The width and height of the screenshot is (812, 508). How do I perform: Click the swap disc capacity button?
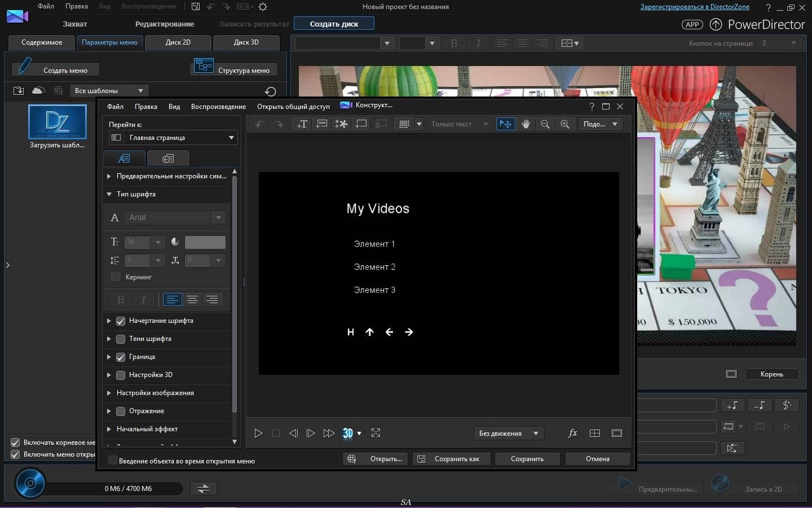(x=203, y=489)
